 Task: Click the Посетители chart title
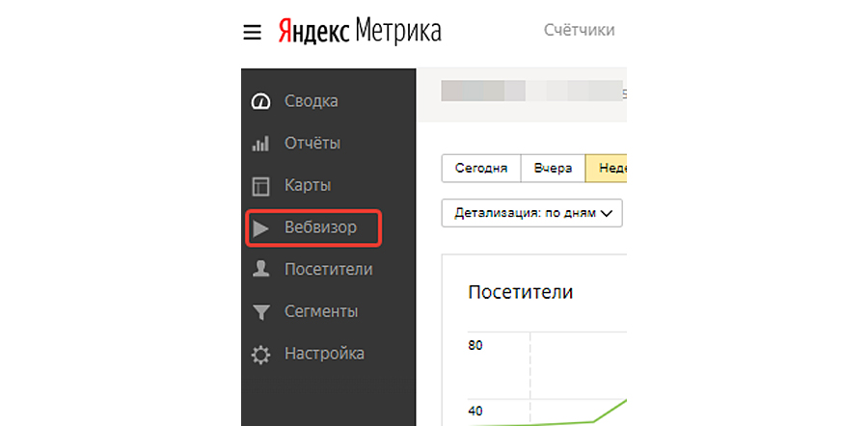(x=520, y=292)
